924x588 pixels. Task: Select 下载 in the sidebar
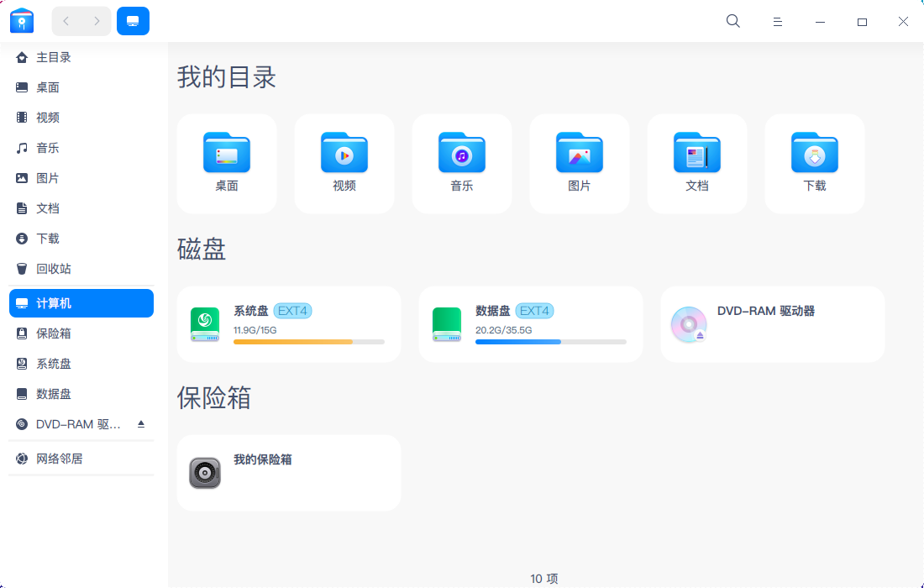pyautogui.click(x=81, y=239)
